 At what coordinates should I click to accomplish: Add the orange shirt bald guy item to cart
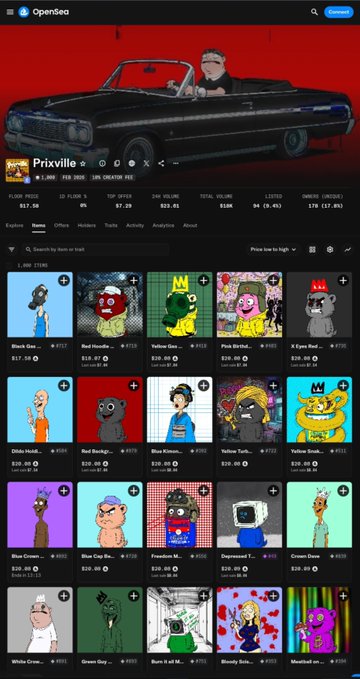pos(64,385)
